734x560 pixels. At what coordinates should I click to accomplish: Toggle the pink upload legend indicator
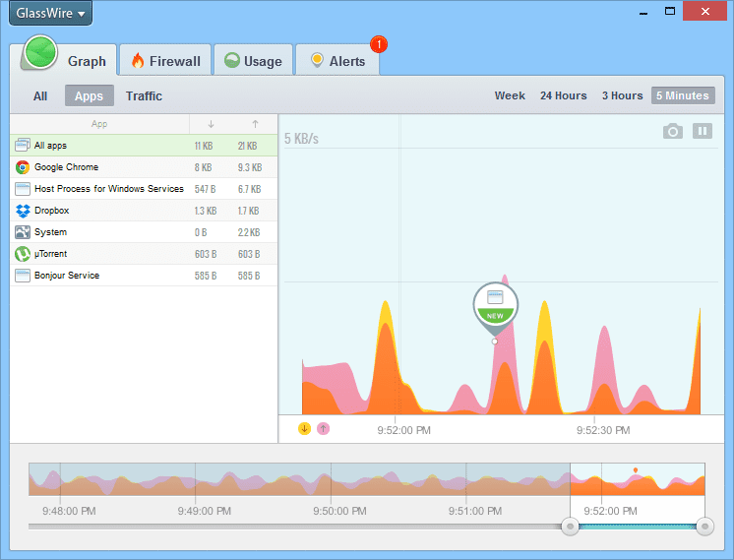(323, 428)
